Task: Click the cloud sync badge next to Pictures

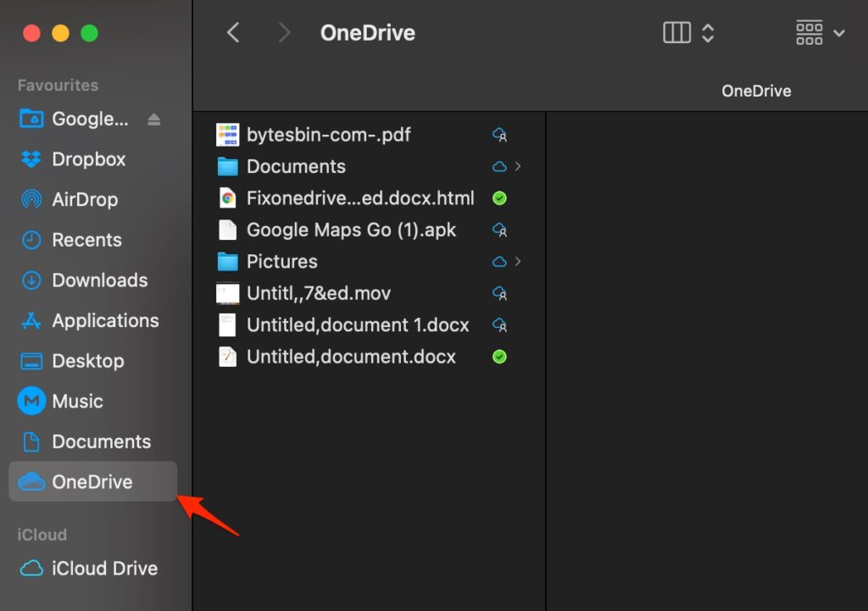Action: (499, 261)
